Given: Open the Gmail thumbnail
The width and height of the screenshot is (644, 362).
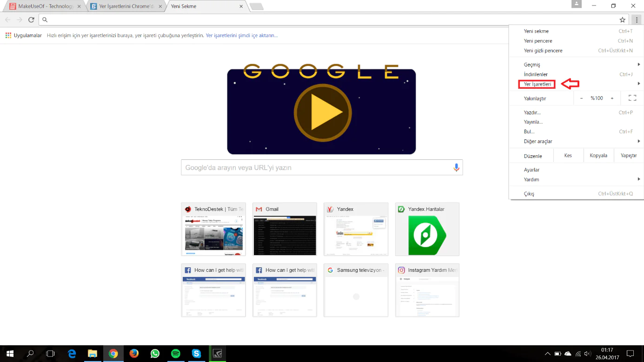Looking at the screenshot, I should tap(285, 229).
